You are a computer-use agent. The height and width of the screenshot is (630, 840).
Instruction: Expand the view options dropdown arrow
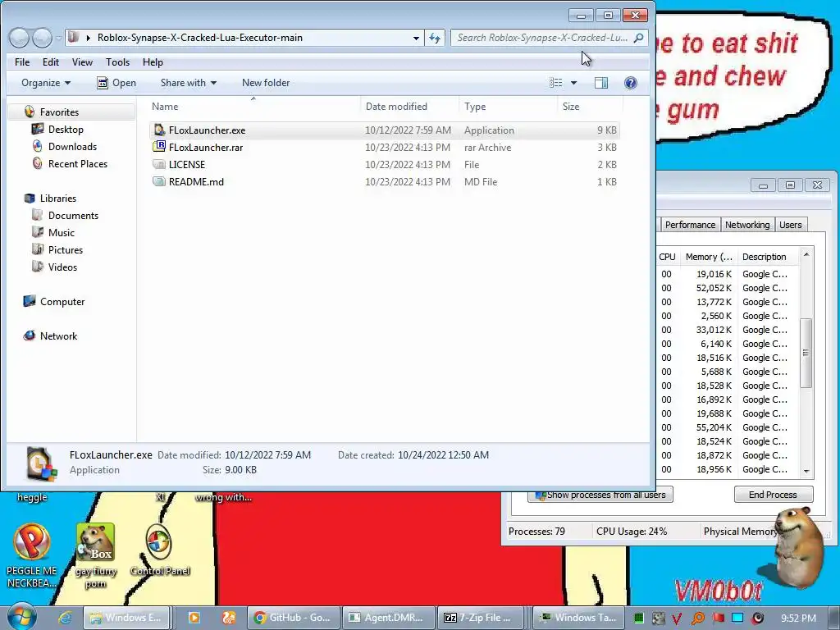pos(573,83)
